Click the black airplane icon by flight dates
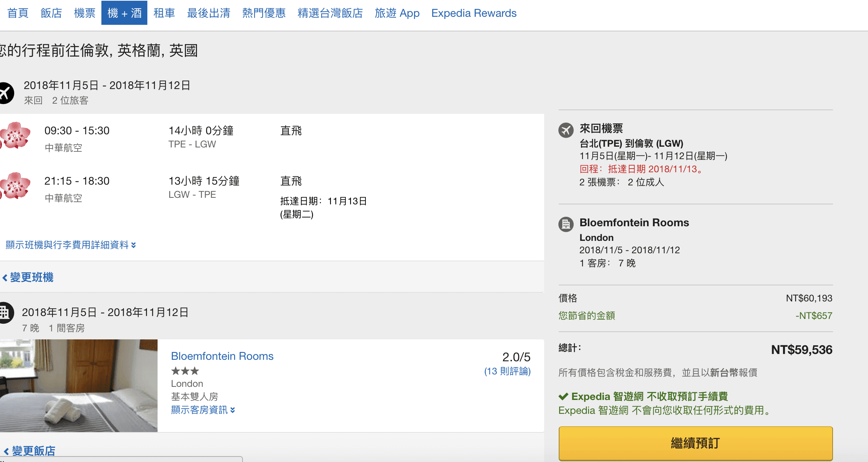 pos(6,93)
